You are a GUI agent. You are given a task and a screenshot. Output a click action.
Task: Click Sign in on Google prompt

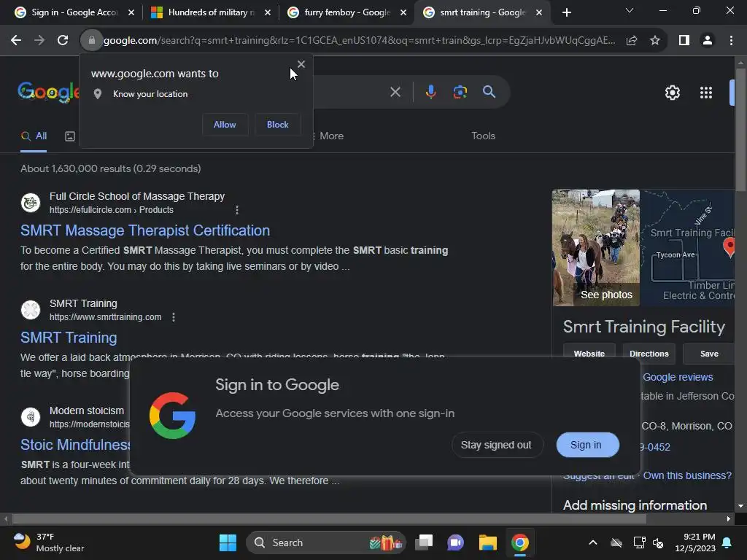(587, 445)
